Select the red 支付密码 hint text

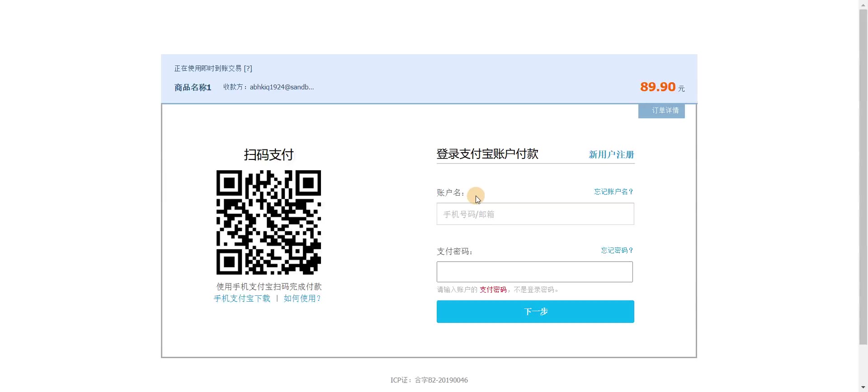493,290
